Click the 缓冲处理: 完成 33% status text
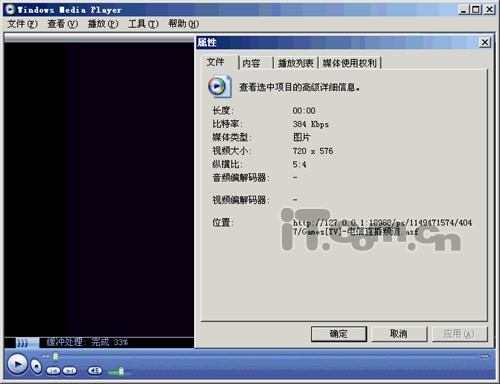 click(x=87, y=342)
